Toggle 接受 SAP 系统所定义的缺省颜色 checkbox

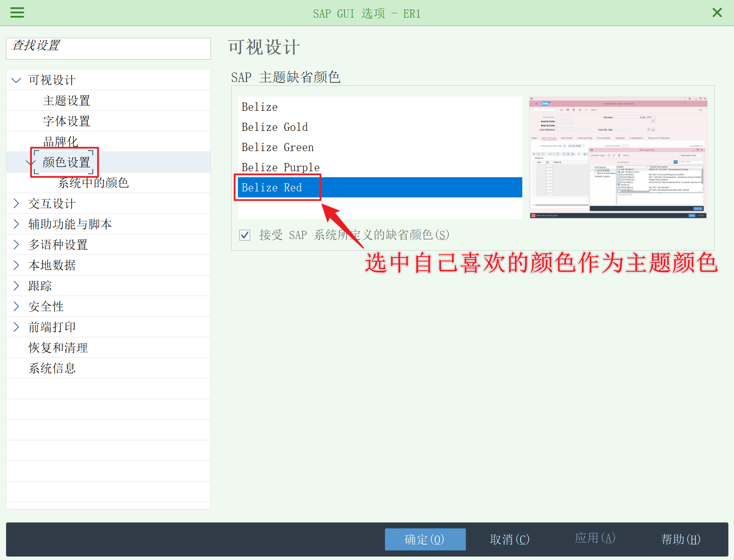(245, 235)
